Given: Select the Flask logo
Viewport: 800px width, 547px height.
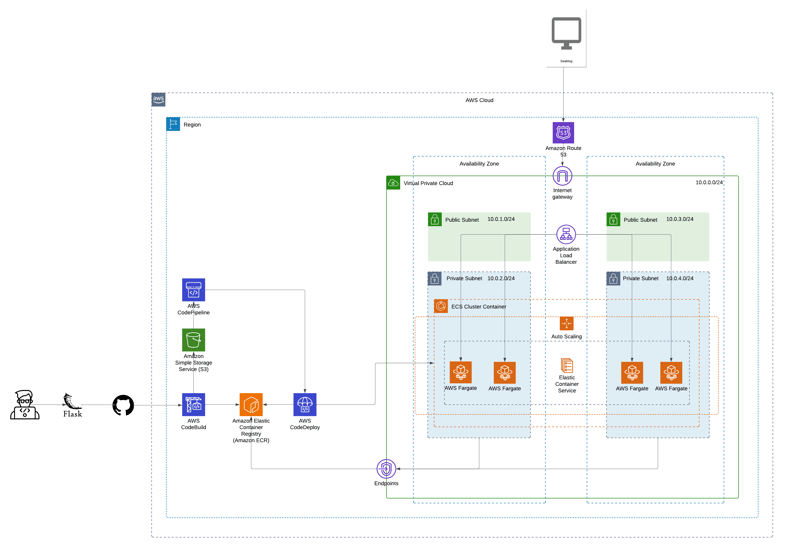Looking at the screenshot, I should click(x=72, y=406).
